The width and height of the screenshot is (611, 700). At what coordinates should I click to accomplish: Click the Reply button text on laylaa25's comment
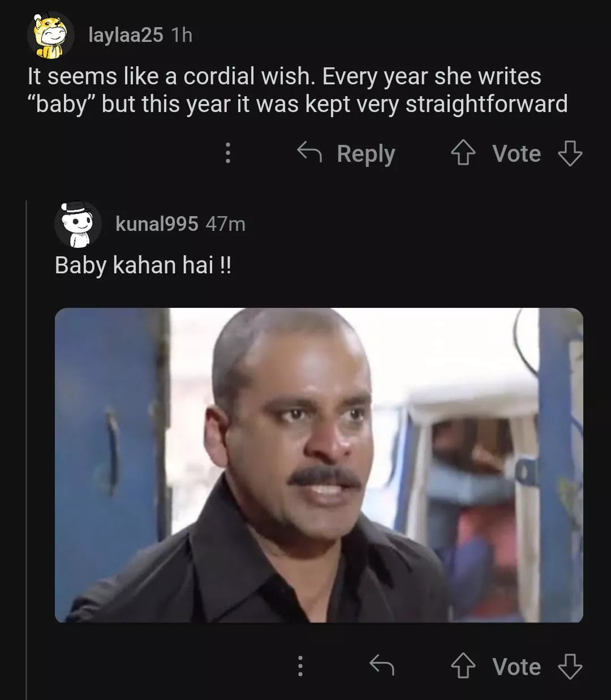pyautogui.click(x=365, y=153)
